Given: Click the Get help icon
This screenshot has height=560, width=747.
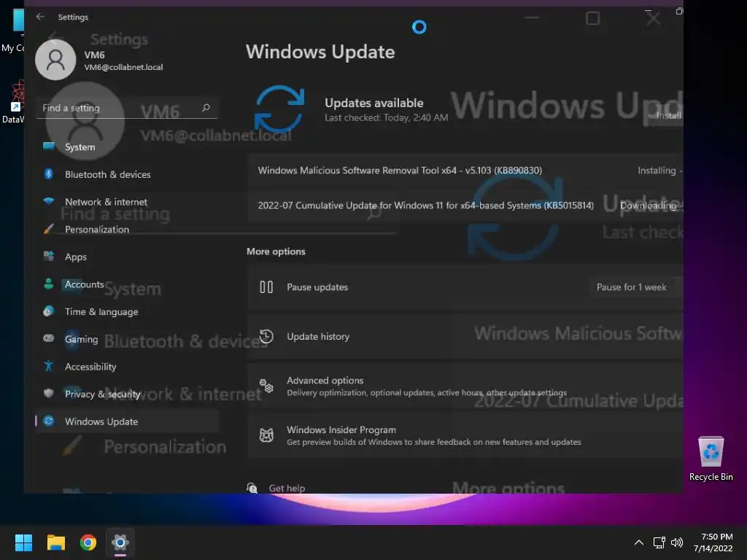Looking at the screenshot, I should coord(252,488).
